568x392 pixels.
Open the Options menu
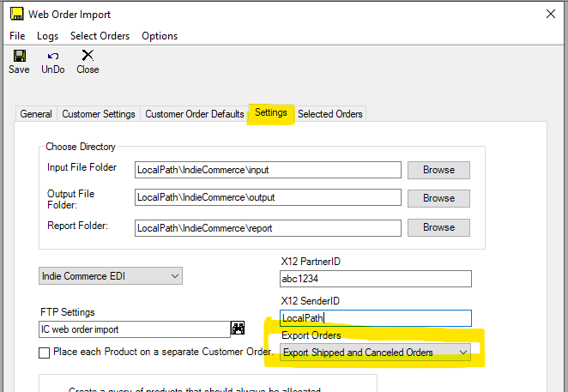coord(160,36)
